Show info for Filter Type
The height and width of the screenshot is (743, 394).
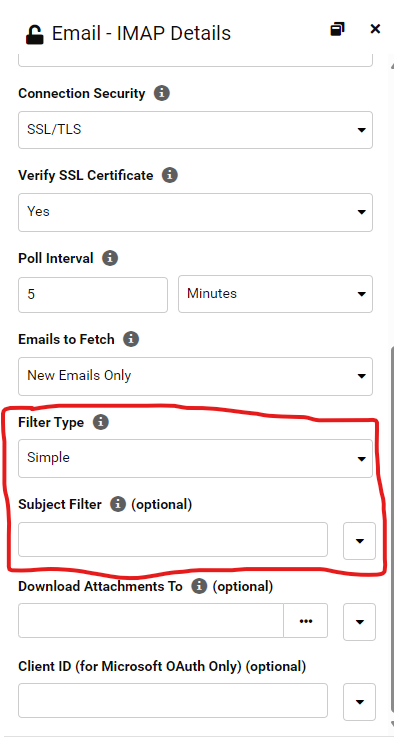coord(101,422)
